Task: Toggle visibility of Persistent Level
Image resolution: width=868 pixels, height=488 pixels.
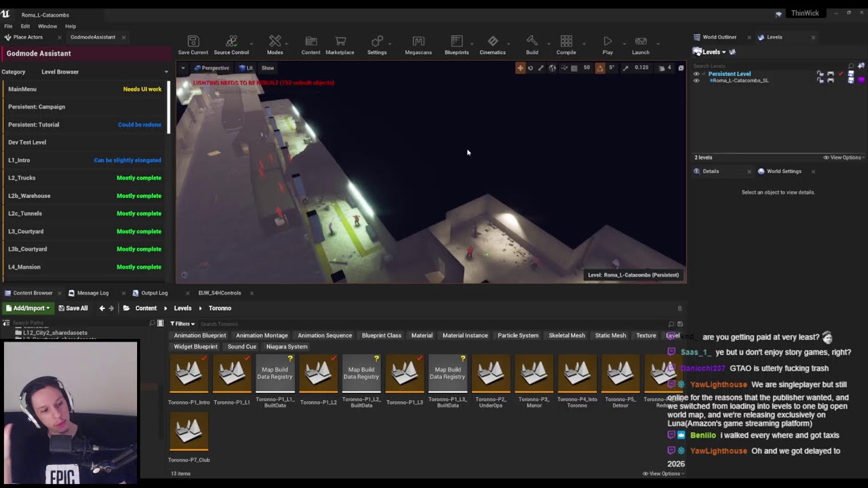Action: tap(696, 74)
